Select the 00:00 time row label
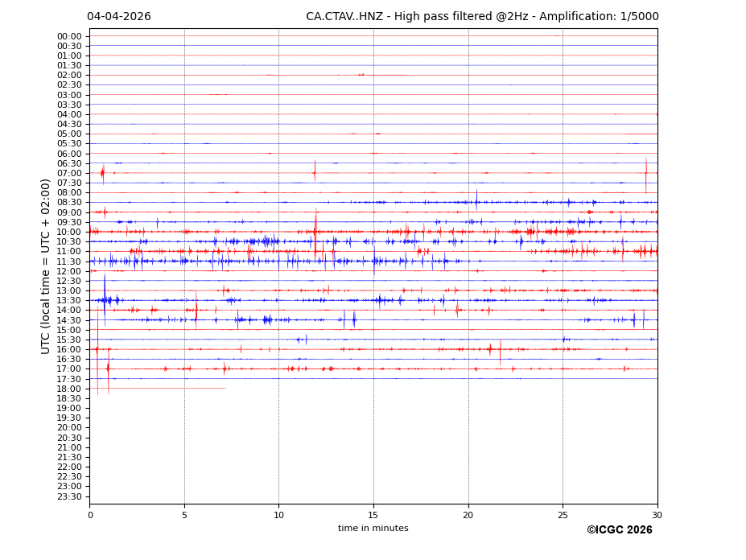The image size is (746, 560). pos(69,36)
